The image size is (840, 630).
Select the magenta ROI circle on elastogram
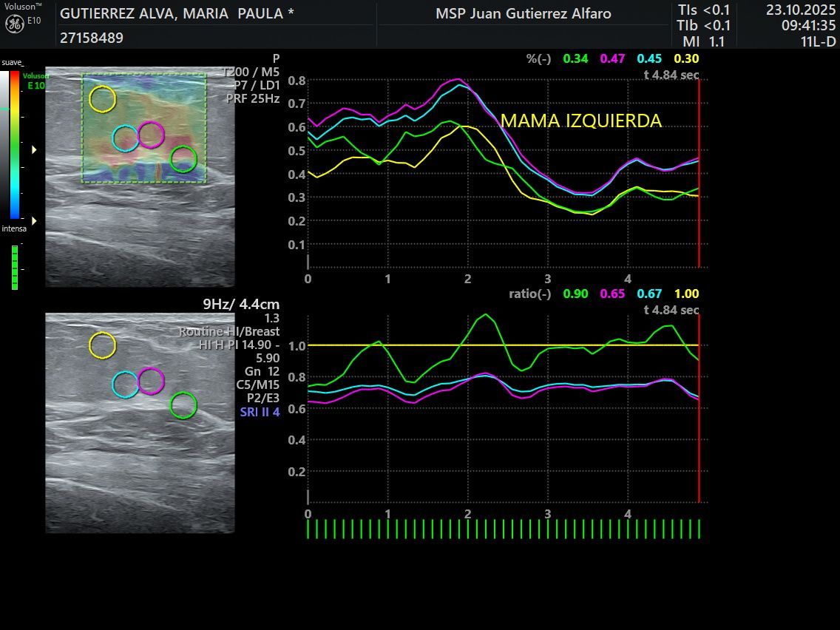coord(151,135)
